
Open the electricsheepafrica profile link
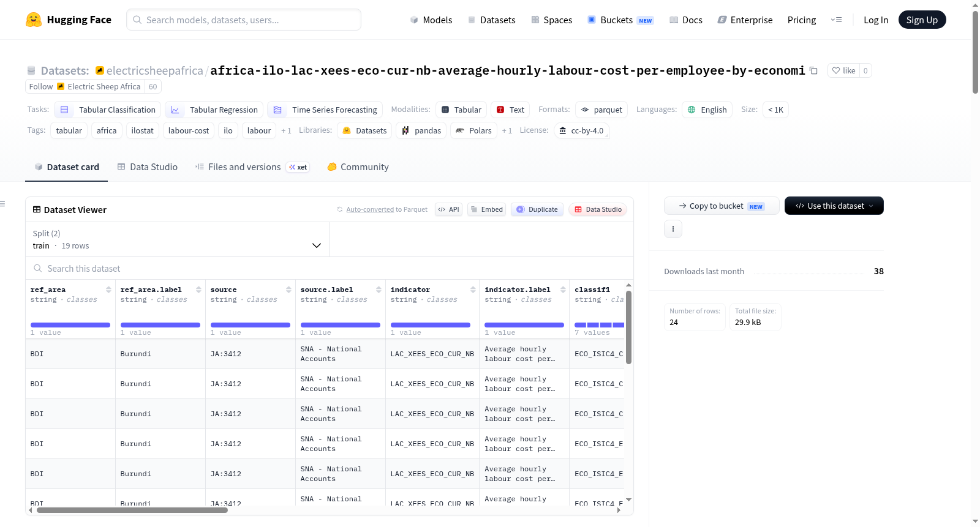pos(154,70)
